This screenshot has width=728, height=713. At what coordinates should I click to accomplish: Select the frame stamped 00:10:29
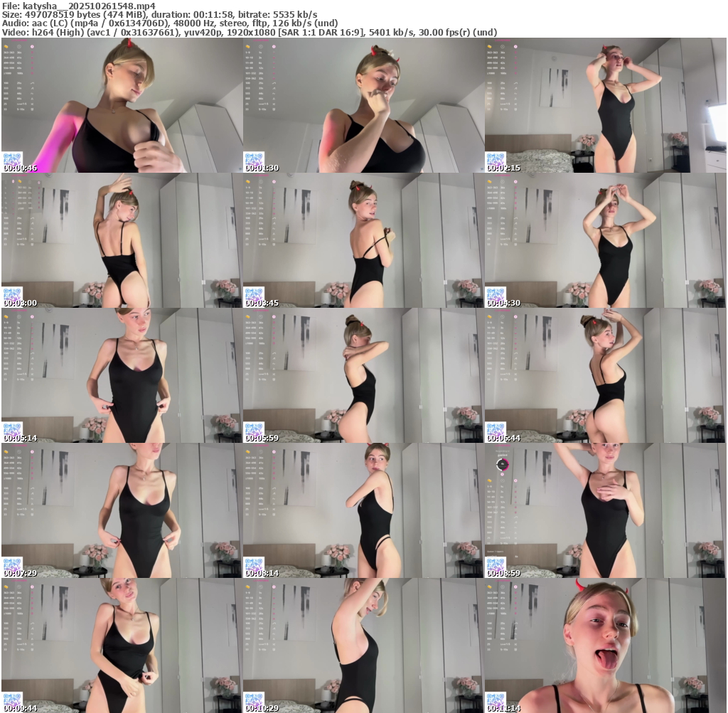[363, 645]
